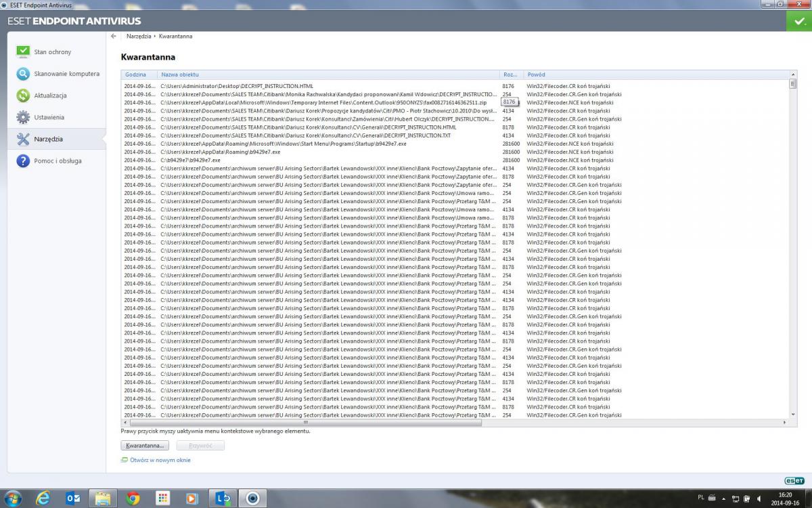
Task: Select the CV\Generali\DECRYPT_INSTRUCTION.HTML row
Action: [455, 127]
